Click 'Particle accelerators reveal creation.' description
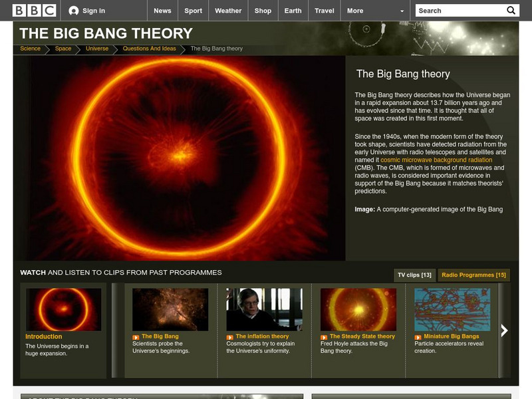 [449, 347]
